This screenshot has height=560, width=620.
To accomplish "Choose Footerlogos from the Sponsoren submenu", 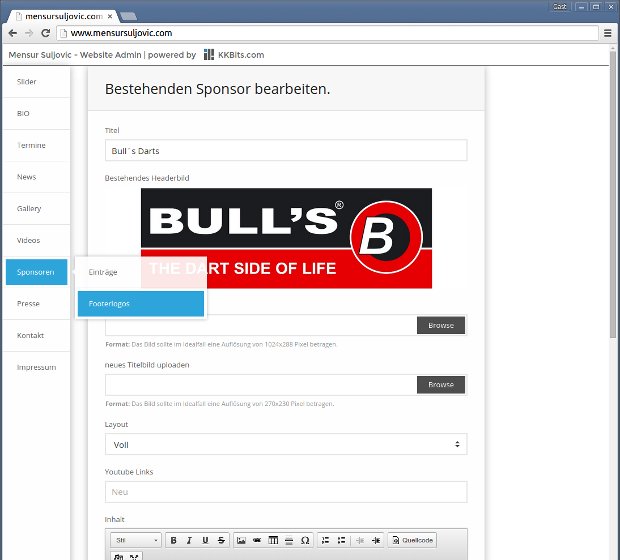I will (141, 304).
